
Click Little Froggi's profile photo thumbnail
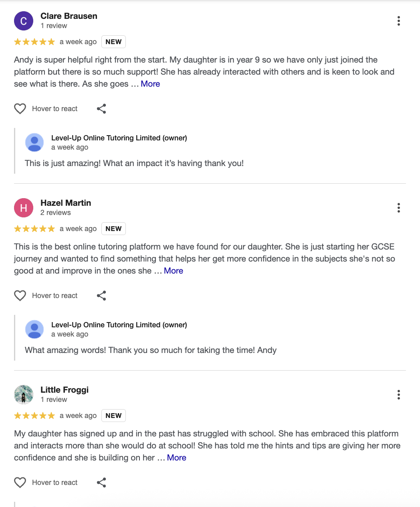coord(24,395)
